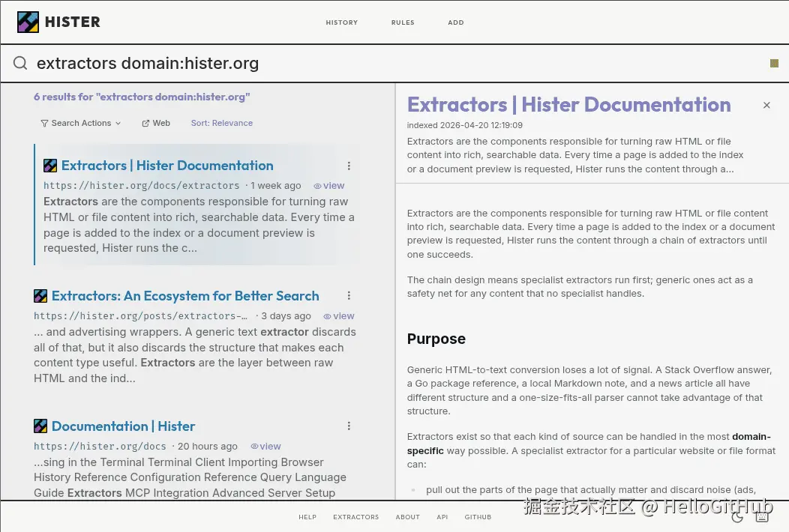789x532 pixels.
Task: Open Extractors | Hister Documentation result title
Action: [167, 166]
